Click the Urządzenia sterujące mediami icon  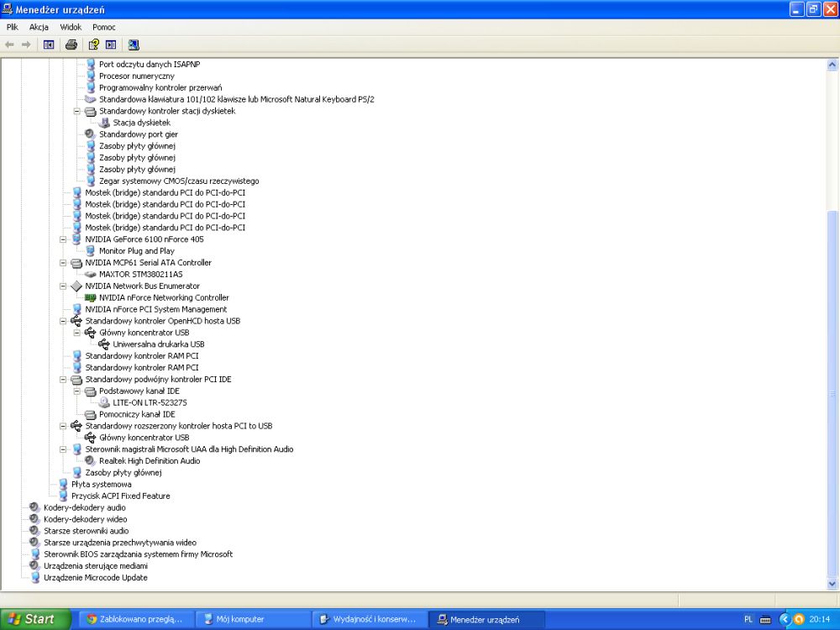(34, 566)
